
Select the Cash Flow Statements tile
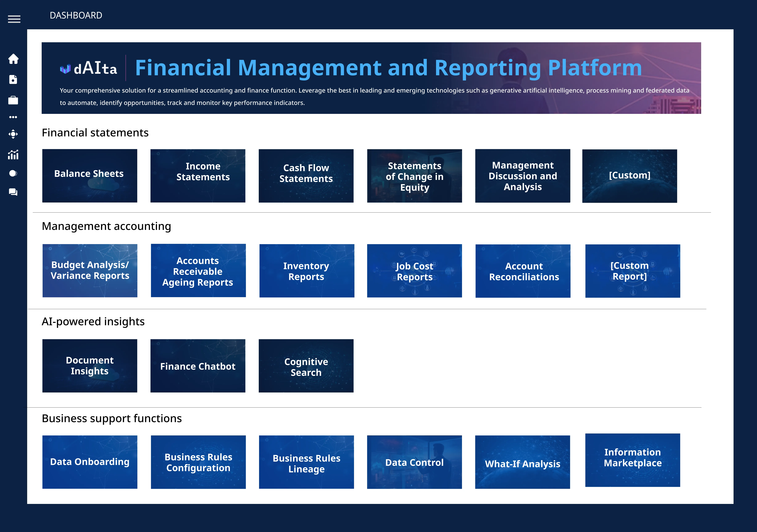[306, 176]
